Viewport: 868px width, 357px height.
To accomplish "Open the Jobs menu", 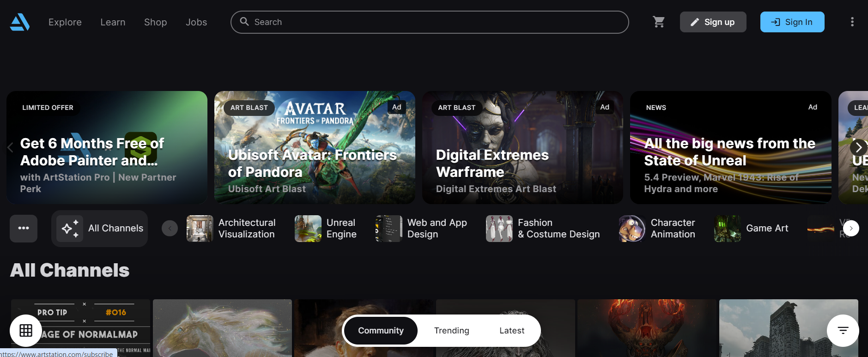I will [196, 22].
